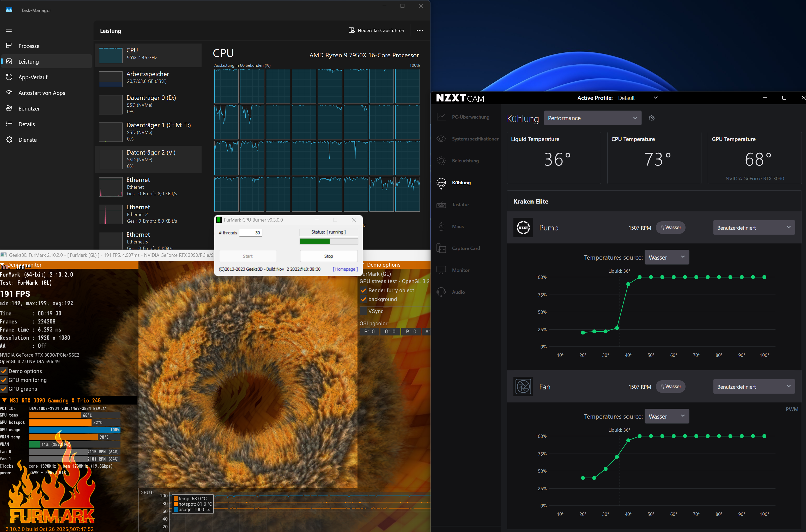Click the Capture Card icon

pyautogui.click(x=441, y=248)
